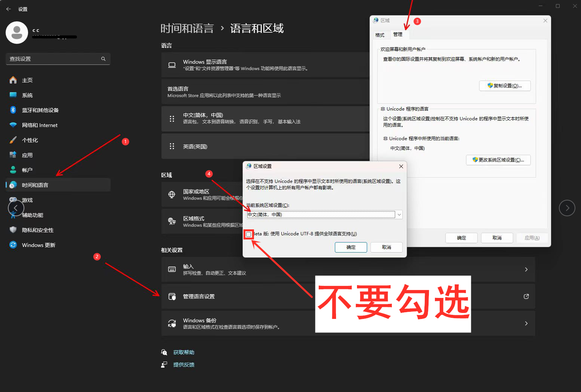
Task: Click the 输入 keyboard icon
Action: pos(172,269)
